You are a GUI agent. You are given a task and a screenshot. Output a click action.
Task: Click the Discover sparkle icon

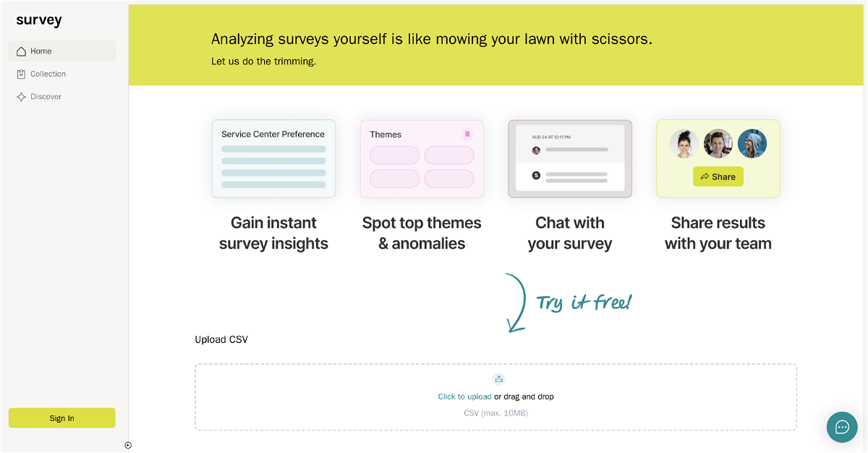21,97
